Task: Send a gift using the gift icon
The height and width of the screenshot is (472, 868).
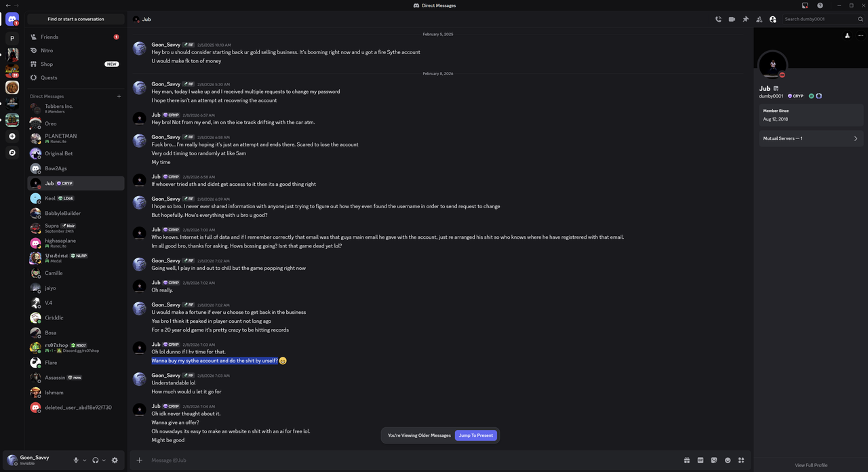Action: pyautogui.click(x=687, y=460)
